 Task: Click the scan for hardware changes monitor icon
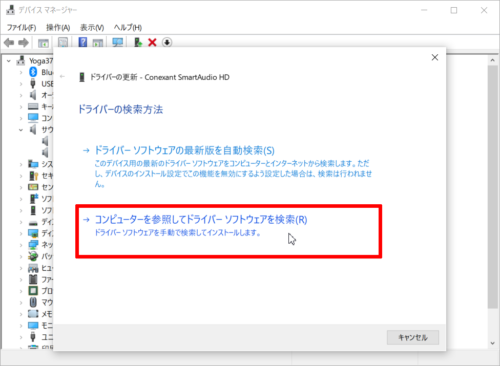click(118, 43)
